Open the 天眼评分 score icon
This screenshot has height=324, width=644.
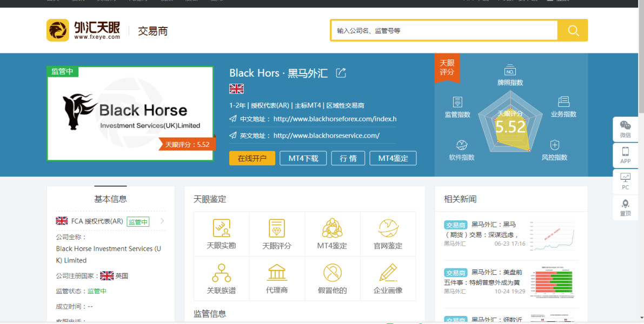pos(277,229)
